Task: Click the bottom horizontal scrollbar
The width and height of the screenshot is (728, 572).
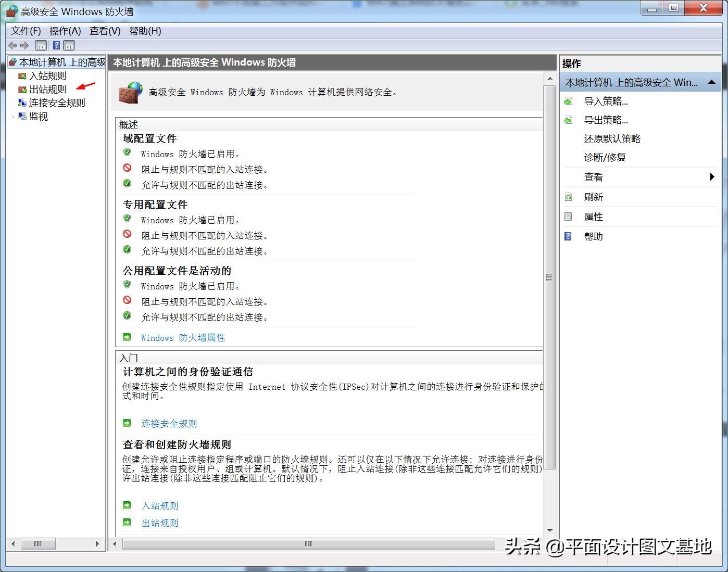Action: coord(307,543)
